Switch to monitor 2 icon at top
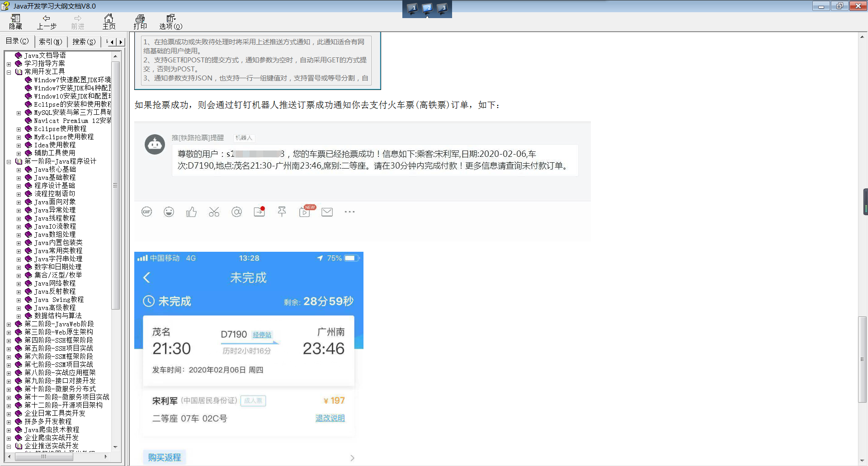 (x=427, y=8)
